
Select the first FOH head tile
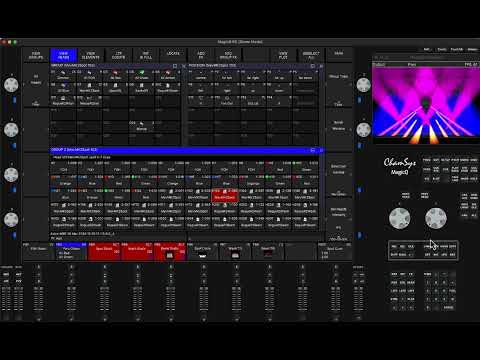pos(63,167)
